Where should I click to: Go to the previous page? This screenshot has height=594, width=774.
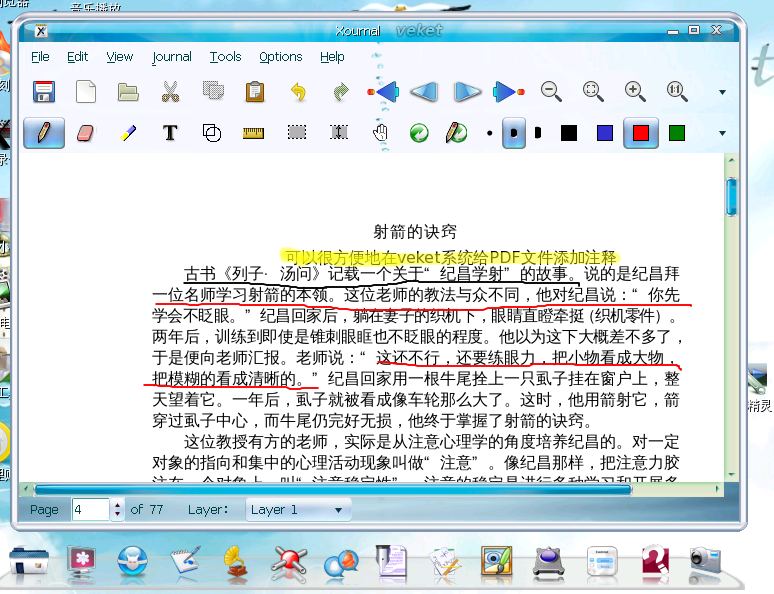point(424,92)
